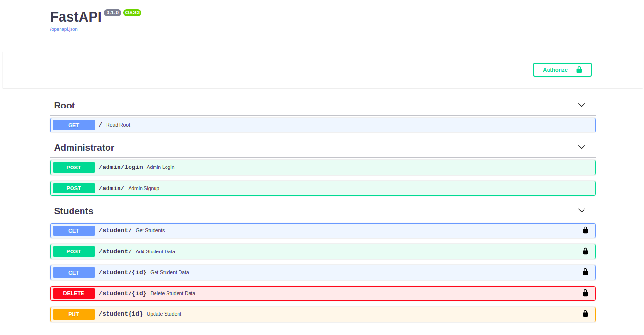Expand GET /student/{id} Get Student Data endpoint
Viewport: 644px width, 335px height.
323,273
